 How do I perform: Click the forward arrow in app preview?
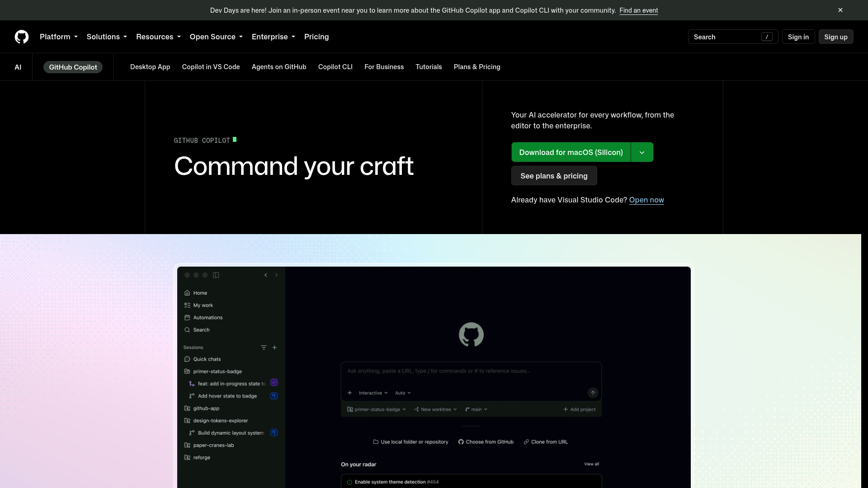[x=276, y=275]
